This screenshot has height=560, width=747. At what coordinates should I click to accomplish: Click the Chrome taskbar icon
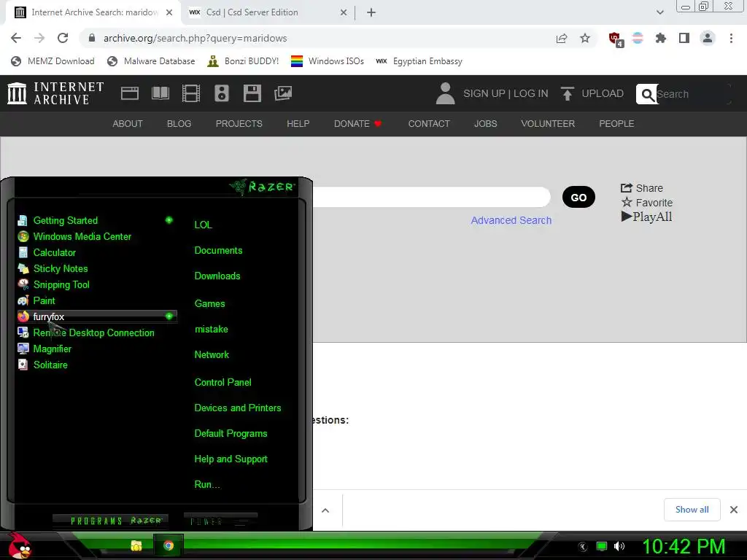click(169, 545)
